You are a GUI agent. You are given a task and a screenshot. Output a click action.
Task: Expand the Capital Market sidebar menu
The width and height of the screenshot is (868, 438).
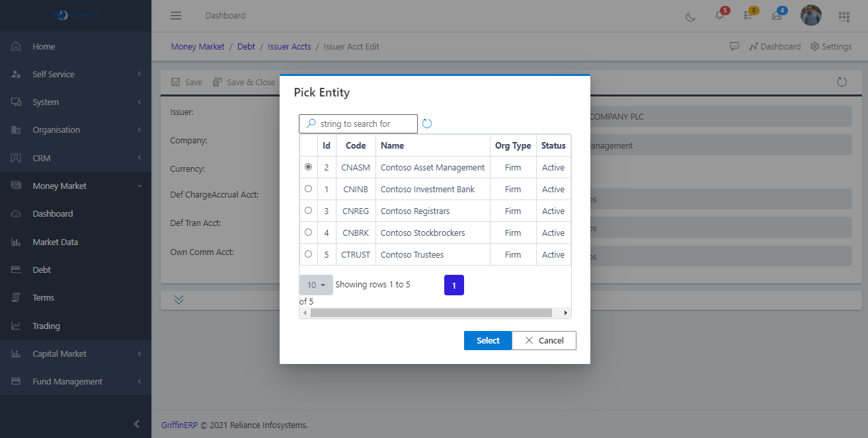(x=75, y=354)
